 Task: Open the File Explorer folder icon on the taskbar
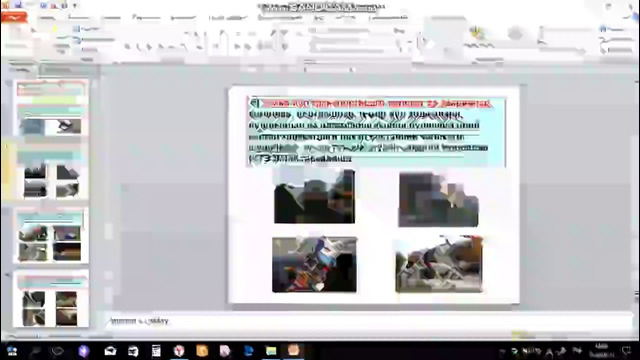pos(271,351)
